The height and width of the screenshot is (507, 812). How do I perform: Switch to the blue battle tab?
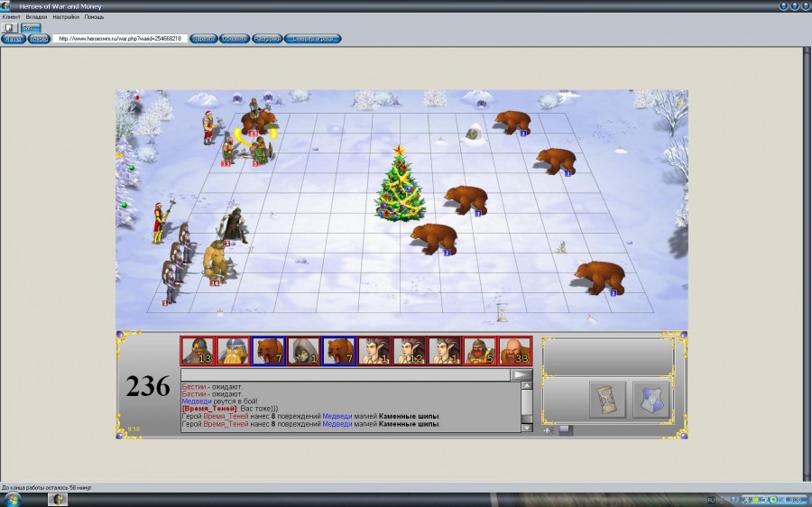31,27
